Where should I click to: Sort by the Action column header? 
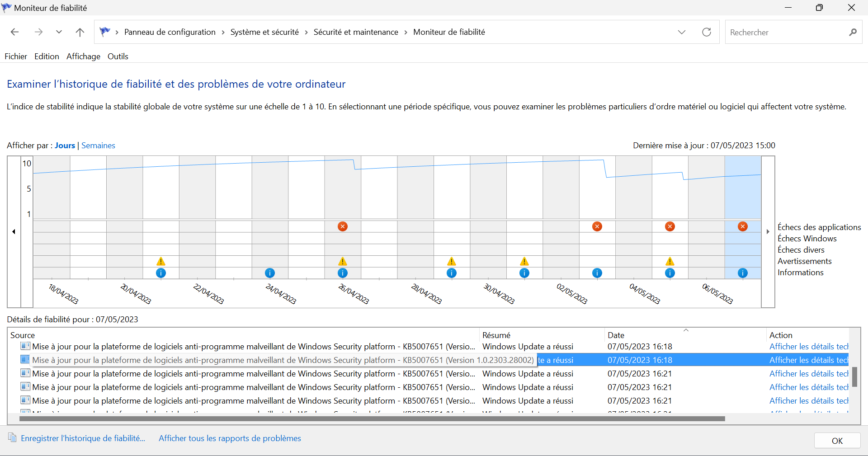[807, 335]
